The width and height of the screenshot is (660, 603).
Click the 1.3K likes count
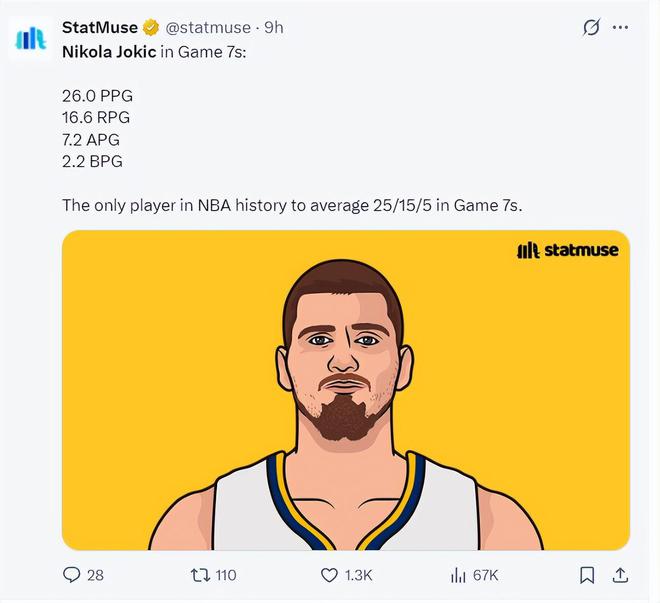tap(358, 575)
